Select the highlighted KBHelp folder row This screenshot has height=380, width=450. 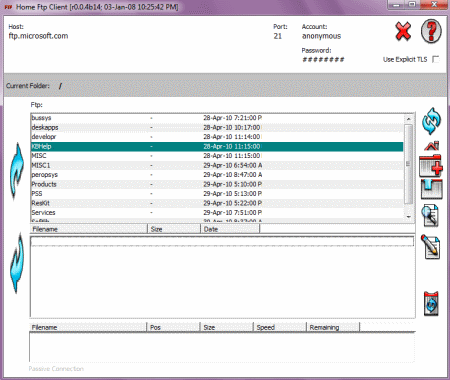pyautogui.click(x=217, y=146)
